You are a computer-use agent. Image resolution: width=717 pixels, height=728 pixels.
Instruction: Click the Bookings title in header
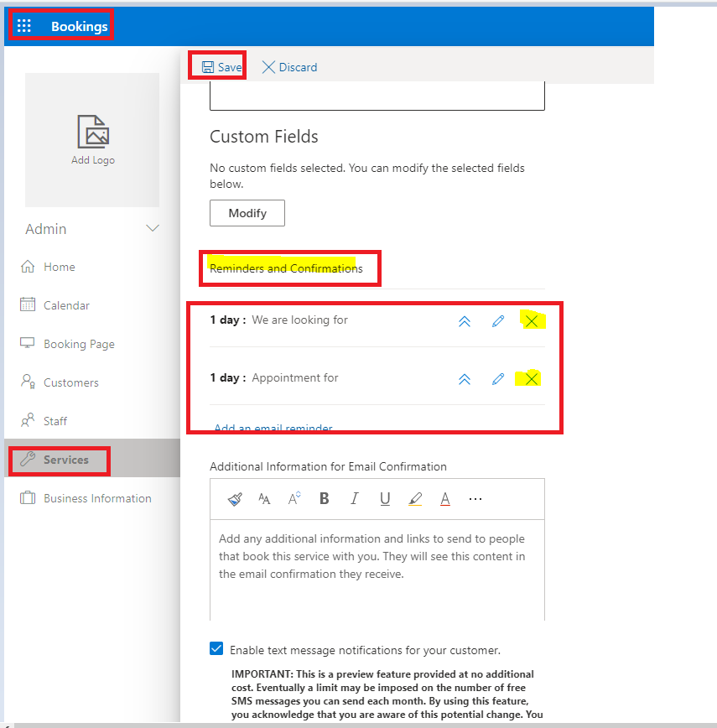pyautogui.click(x=80, y=27)
